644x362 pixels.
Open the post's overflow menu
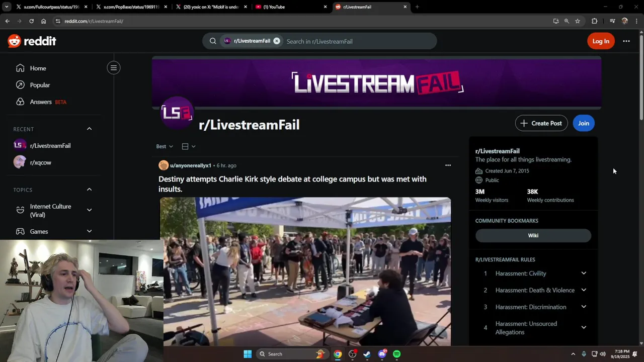pyautogui.click(x=448, y=165)
